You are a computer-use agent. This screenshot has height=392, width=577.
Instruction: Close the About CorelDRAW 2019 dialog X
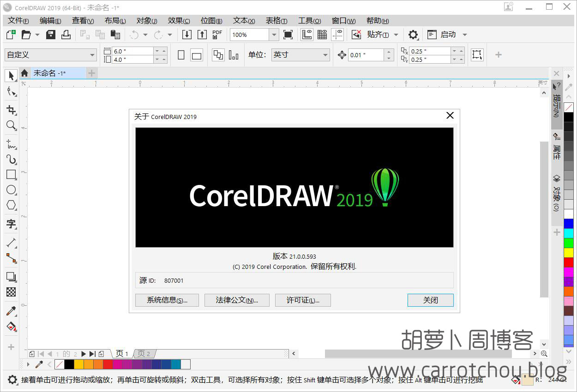point(450,115)
